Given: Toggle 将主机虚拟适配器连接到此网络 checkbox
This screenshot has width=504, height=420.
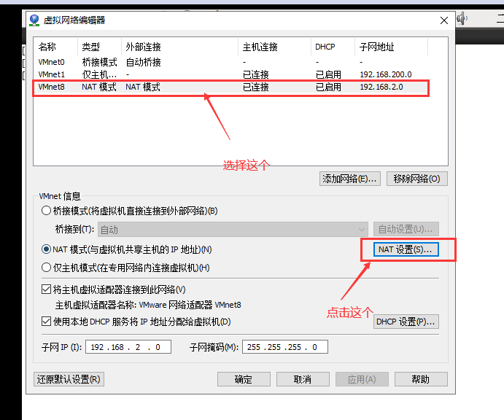Looking at the screenshot, I should (x=46, y=289).
